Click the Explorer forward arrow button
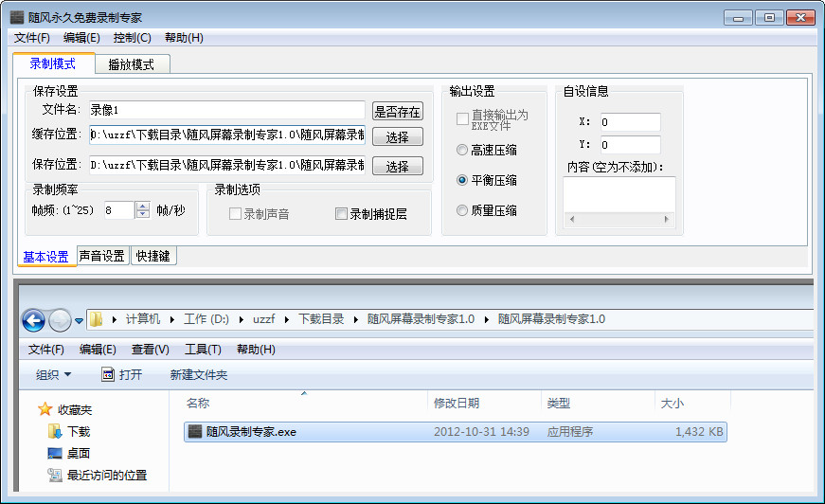The width and height of the screenshot is (825, 504). click(x=60, y=320)
